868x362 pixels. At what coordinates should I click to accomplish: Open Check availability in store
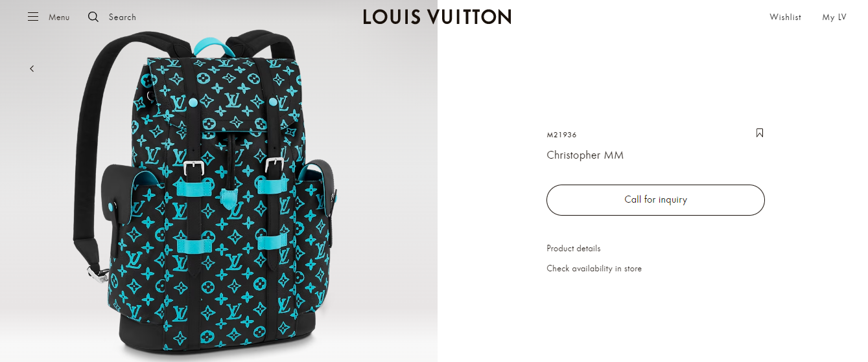pos(594,269)
